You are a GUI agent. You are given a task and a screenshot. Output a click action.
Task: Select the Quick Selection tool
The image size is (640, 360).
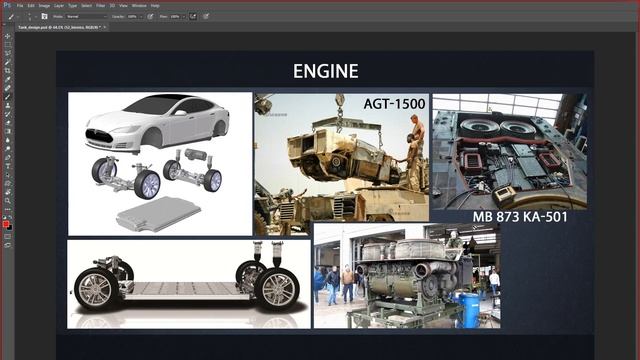7,62
